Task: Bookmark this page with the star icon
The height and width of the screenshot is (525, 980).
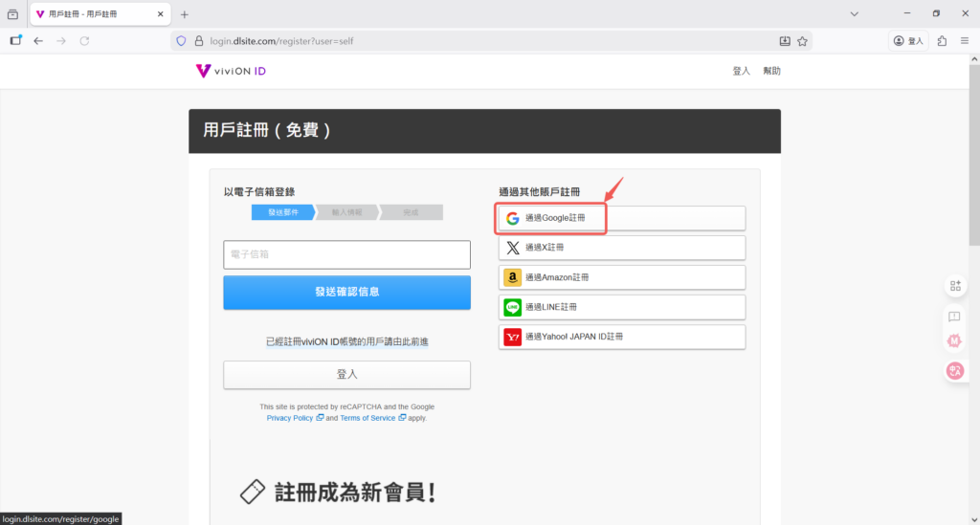Action: point(804,41)
